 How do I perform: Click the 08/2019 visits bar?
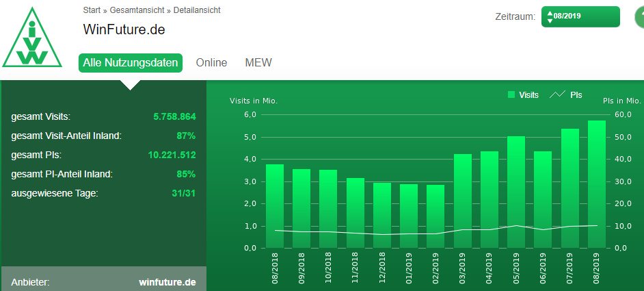(597, 184)
